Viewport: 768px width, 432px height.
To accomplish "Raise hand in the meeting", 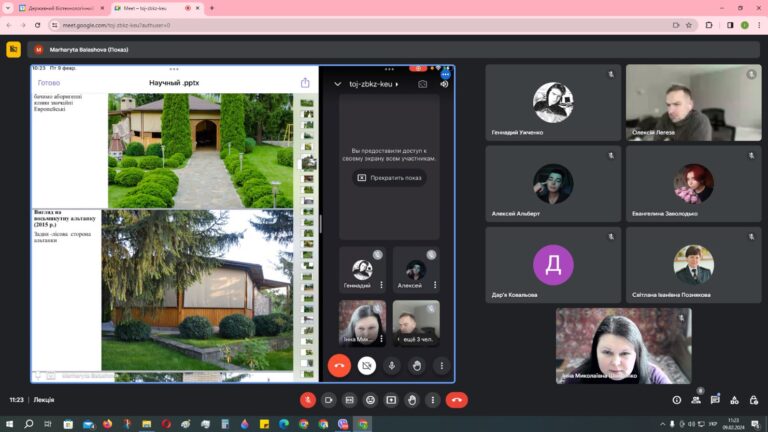I will [x=413, y=400].
